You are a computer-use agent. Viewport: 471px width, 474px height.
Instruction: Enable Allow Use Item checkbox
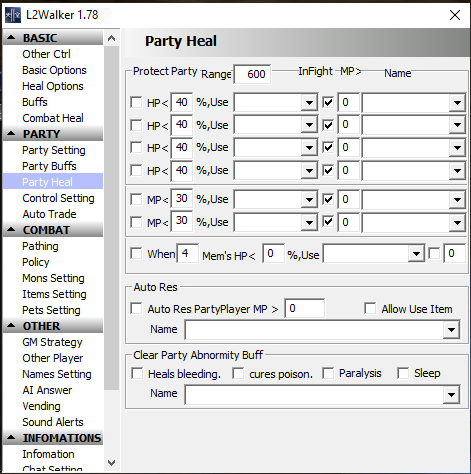coord(370,308)
